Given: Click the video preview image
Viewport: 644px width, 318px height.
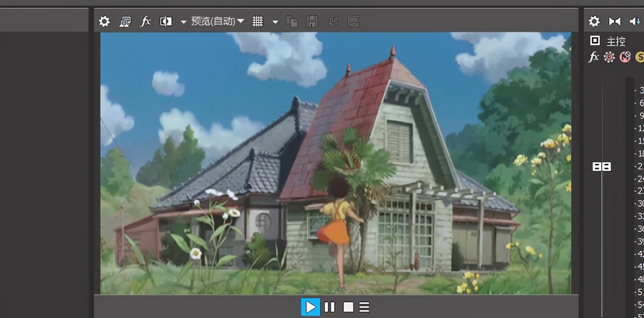Looking at the screenshot, I should (x=336, y=163).
